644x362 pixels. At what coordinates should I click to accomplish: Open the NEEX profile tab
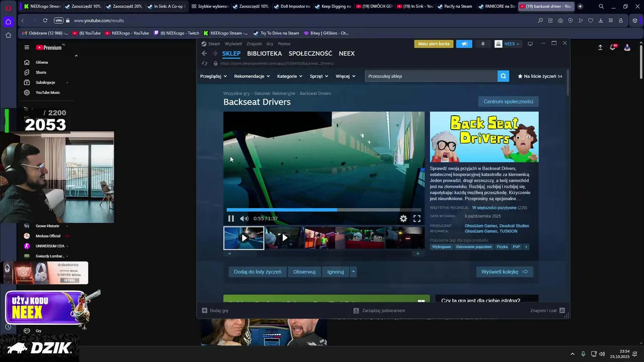347,53
